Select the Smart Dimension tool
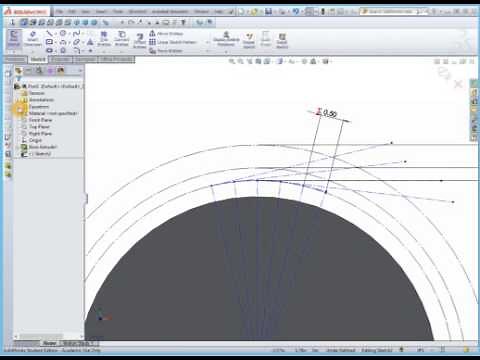Image resolution: width=480 pixels, height=360 pixels. pos(33,38)
